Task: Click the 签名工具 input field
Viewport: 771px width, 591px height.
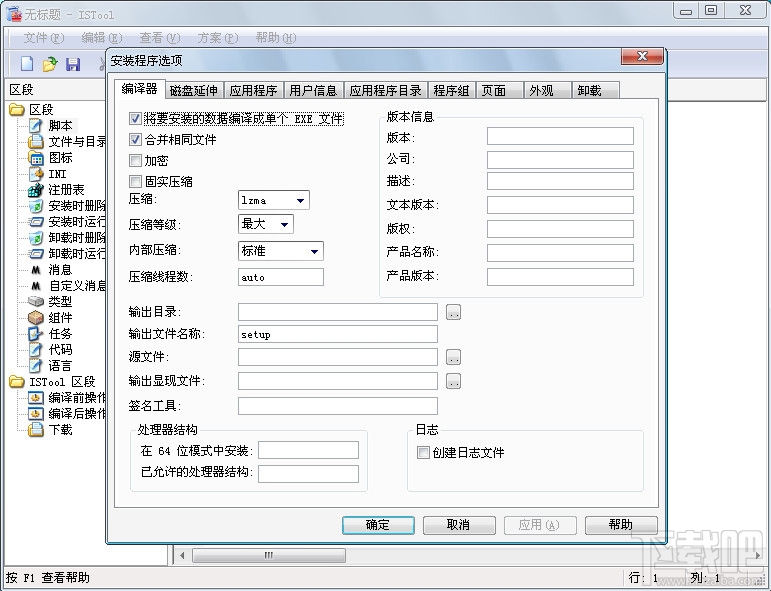Action: coord(338,406)
